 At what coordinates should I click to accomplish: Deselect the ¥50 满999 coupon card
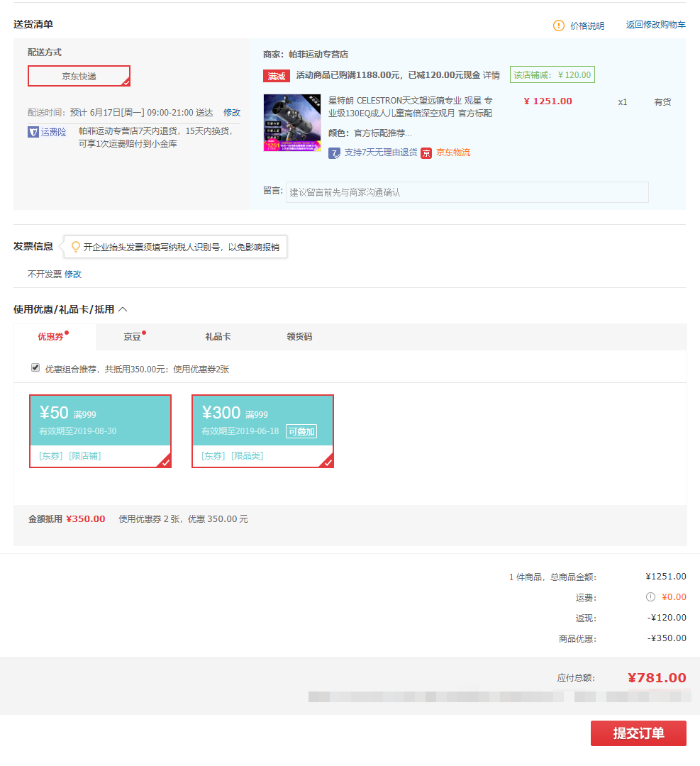pos(100,431)
